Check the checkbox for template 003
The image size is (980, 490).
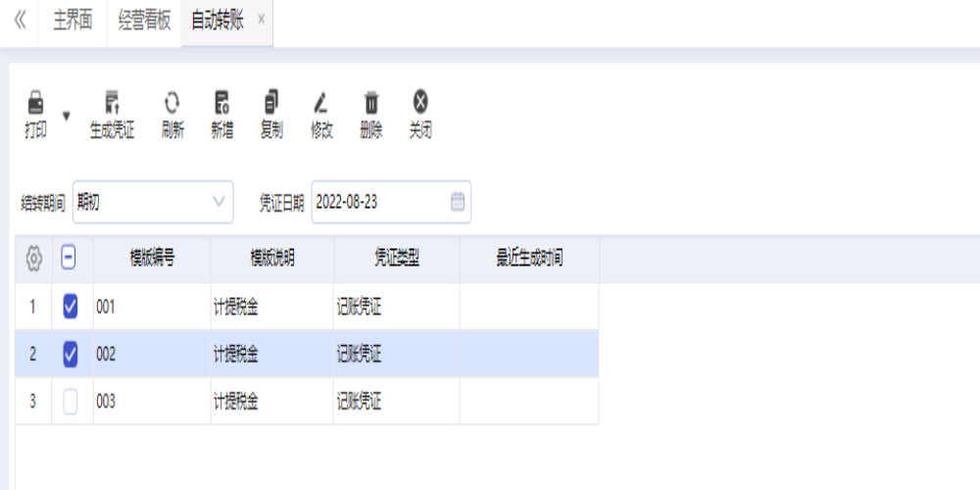pos(71,402)
